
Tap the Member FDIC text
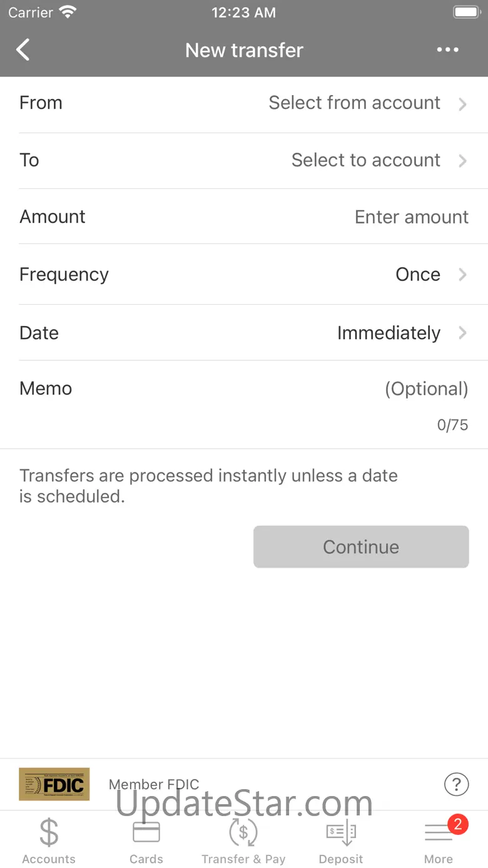(154, 784)
